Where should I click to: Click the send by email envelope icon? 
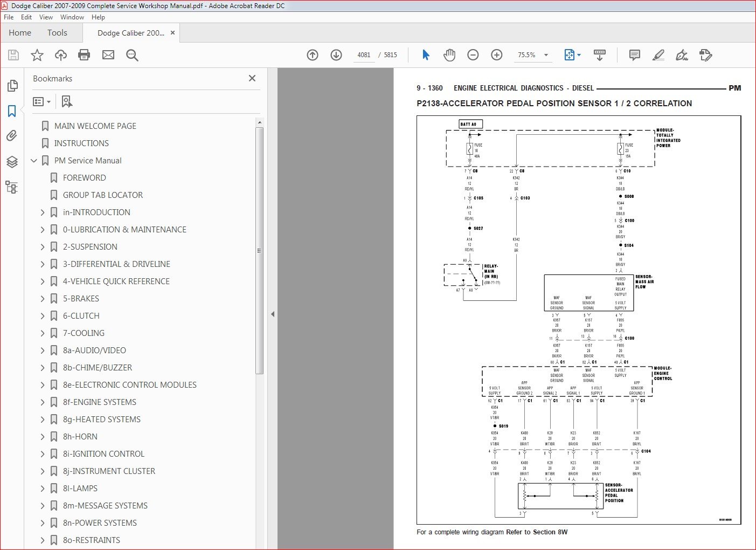pos(108,55)
